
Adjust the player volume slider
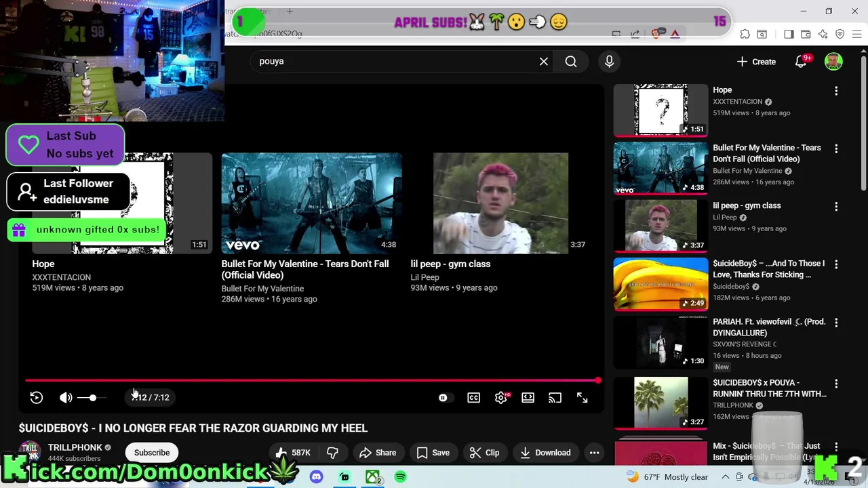pyautogui.click(x=92, y=398)
